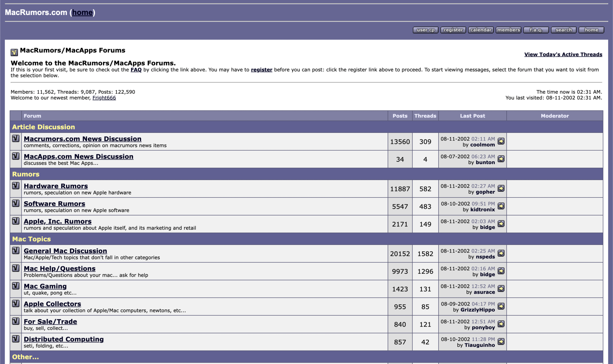Click the forum logo icon near MacRumors/MacApps Forums
The height and width of the screenshot is (364, 613).
tap(14, 52)
